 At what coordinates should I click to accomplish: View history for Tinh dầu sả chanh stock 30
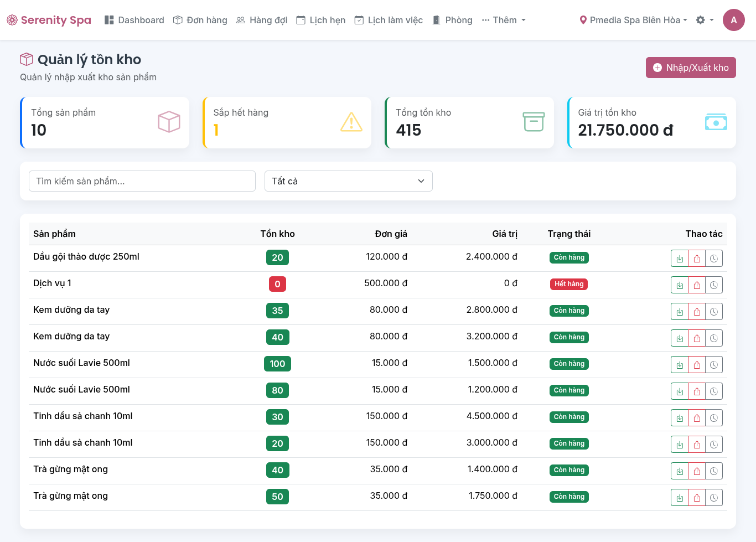(714, 418)
